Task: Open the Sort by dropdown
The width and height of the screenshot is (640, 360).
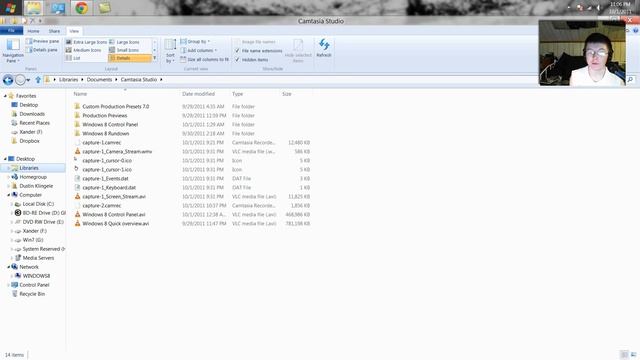Action: coord(170,51)
